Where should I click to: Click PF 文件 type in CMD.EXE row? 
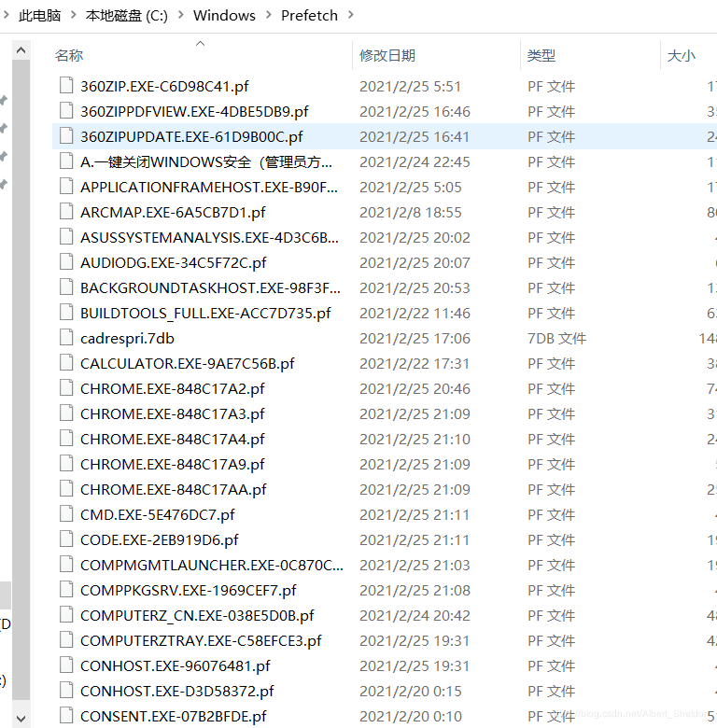click(551, 515)
